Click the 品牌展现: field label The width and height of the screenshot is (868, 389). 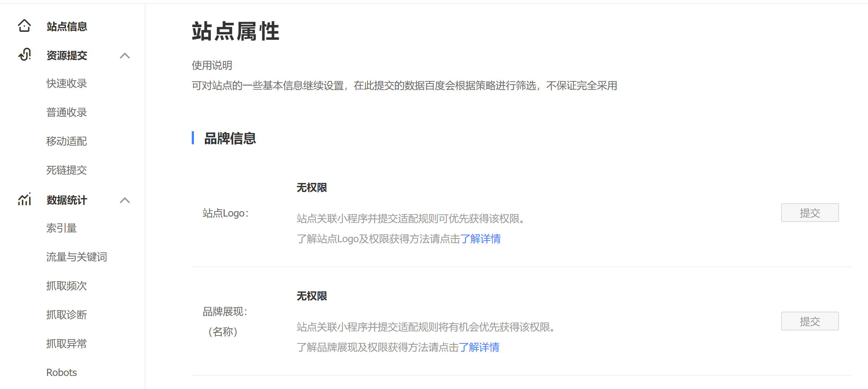pos(225,312)
